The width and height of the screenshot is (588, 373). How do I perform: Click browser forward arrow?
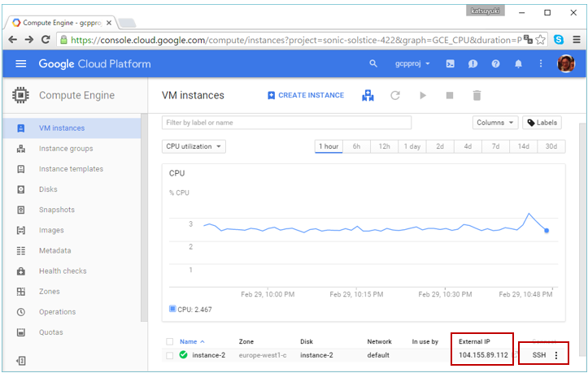click(x=29, y=39)
